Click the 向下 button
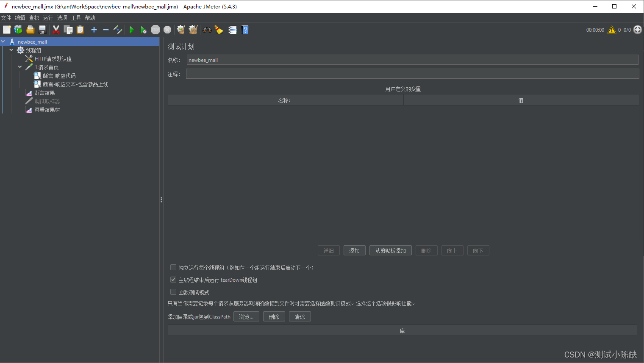Screen dimensions: 644x363 pos(478,251)
